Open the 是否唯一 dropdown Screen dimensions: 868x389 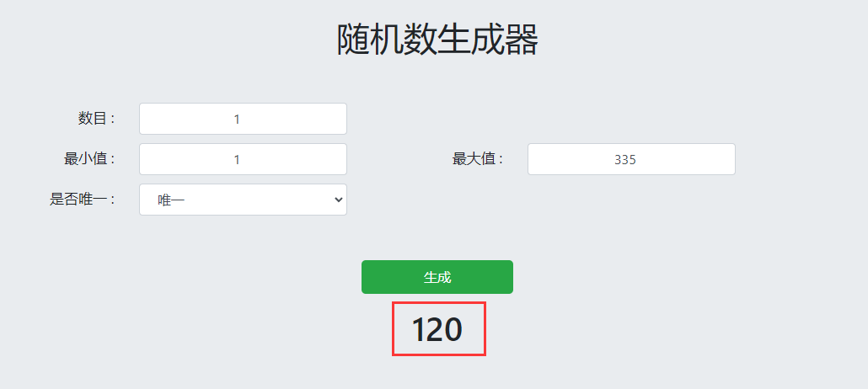point(243,200)
